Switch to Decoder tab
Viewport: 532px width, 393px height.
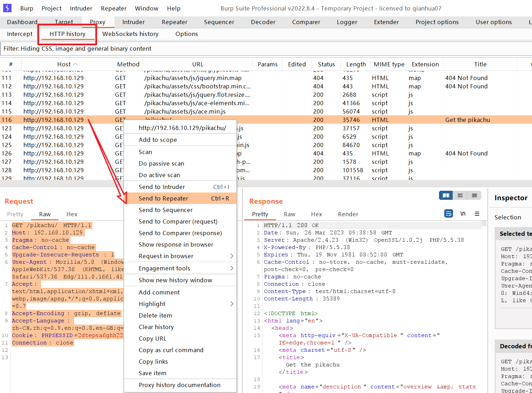[x=263, y=22]
